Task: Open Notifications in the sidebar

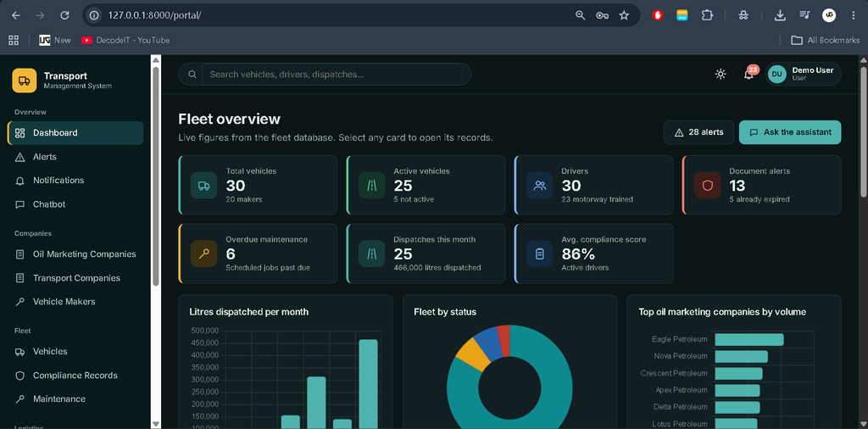Action: tap(75, 181)
